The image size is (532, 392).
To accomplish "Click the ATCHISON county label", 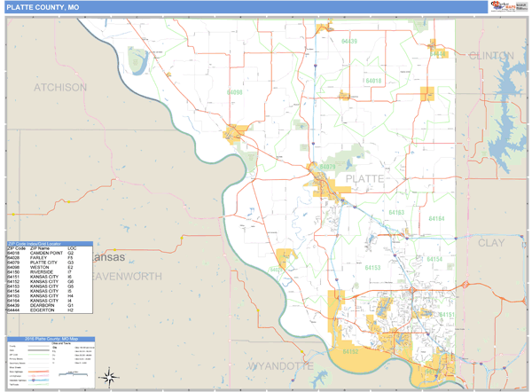I will point(60,87).
